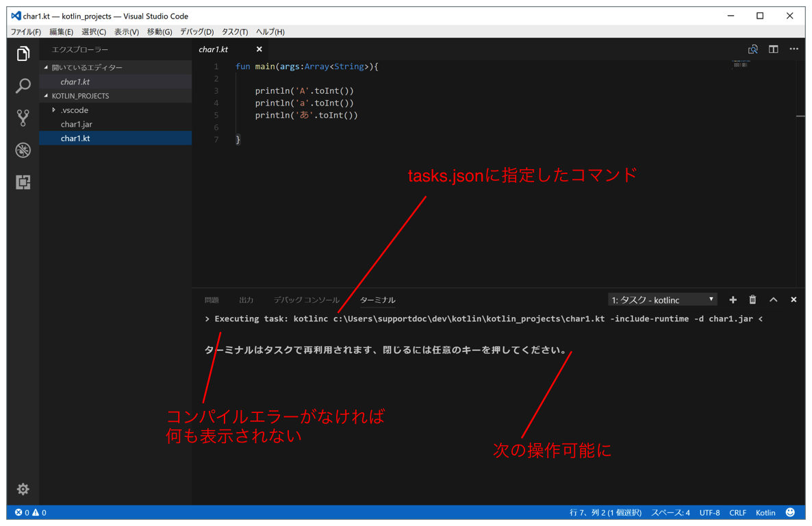Click the indentation setting 'スペース: 4'
The height and width of the screenshot is (526, 812).
[671, 512]
